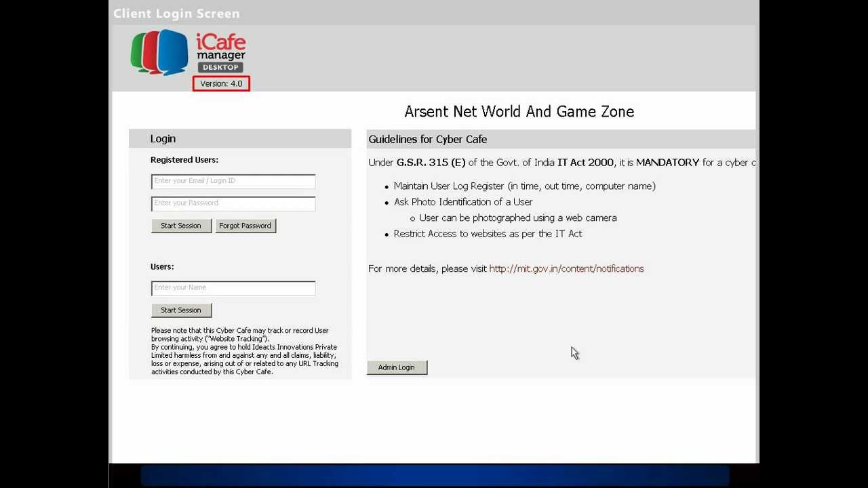Viewport: 868px width, 488px height.
Task: Click the G.S.R. 315 (E) sentence
Action: (x=561, y=163)
